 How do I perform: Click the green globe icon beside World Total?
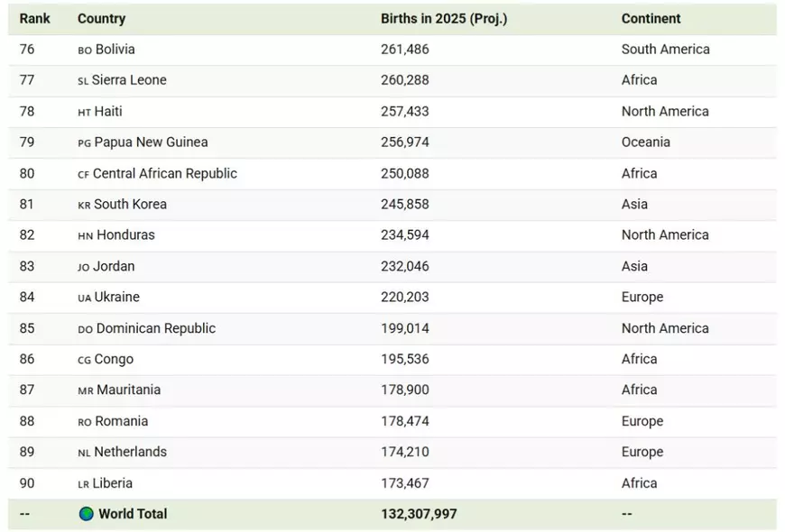(x=86, y=513)
